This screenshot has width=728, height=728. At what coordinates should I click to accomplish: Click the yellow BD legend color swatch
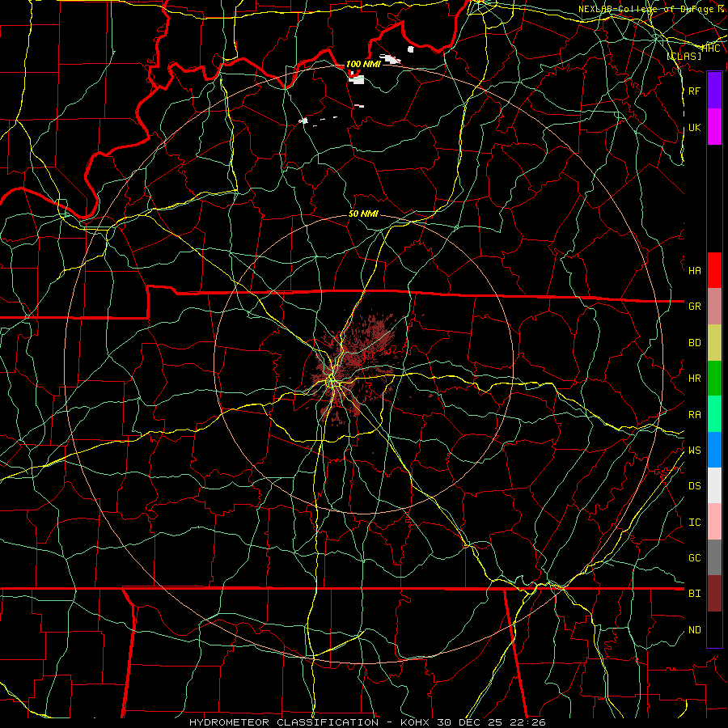714,342
